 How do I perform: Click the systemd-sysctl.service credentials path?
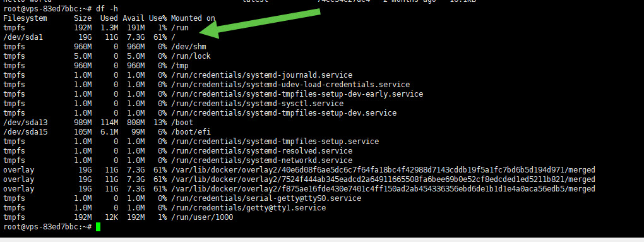coord(257,104)
